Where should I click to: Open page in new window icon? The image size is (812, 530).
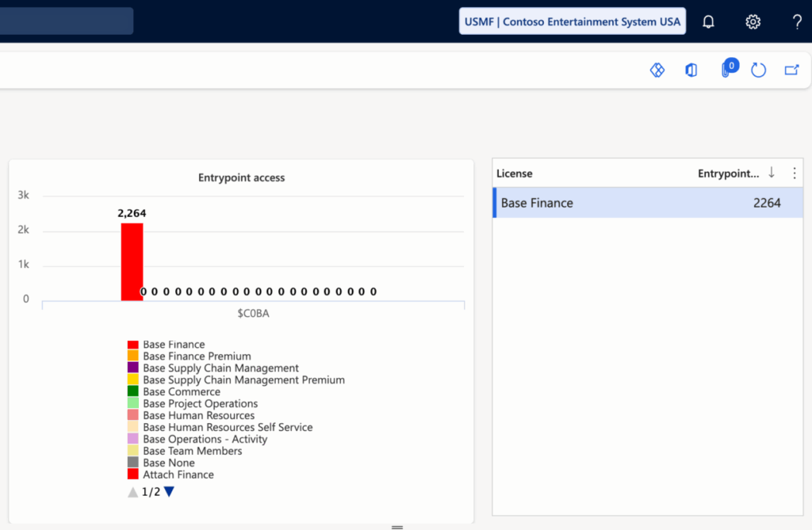(791, 71)
